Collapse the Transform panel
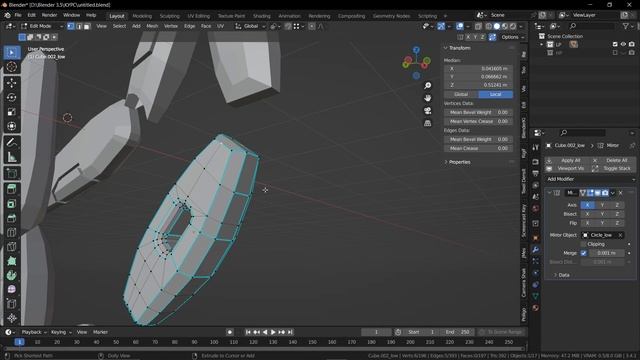Image resolution: width=640 pixels, height=360 pixels. (x=446, y=48)
